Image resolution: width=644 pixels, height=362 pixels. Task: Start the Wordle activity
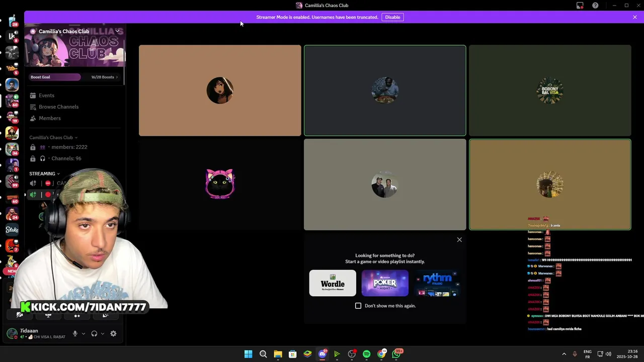pyautogui.click(x=333, y=283)
